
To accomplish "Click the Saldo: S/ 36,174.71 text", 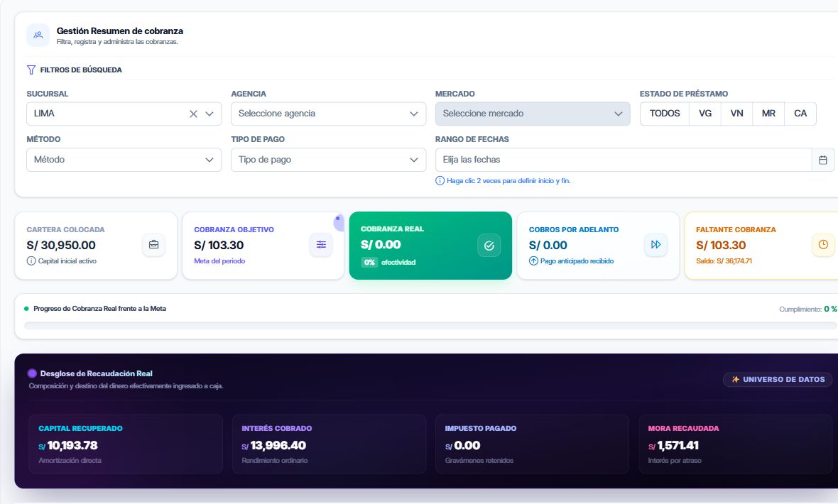I will click(724, 261).
